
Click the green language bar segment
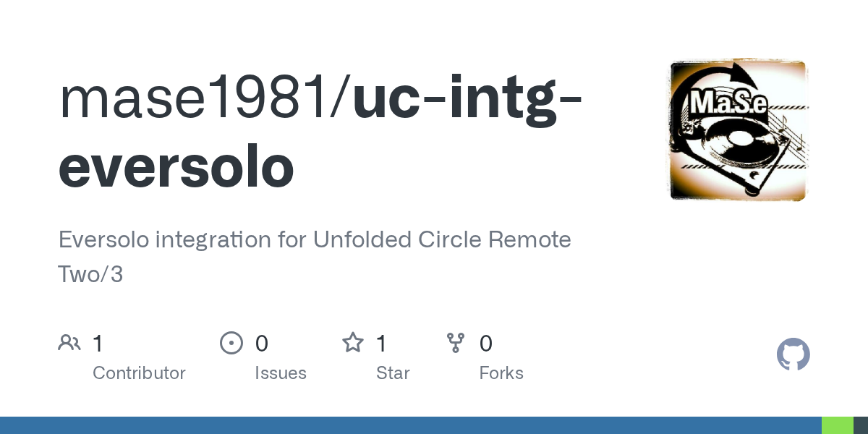pyautogui.click(x=838, y=425)
